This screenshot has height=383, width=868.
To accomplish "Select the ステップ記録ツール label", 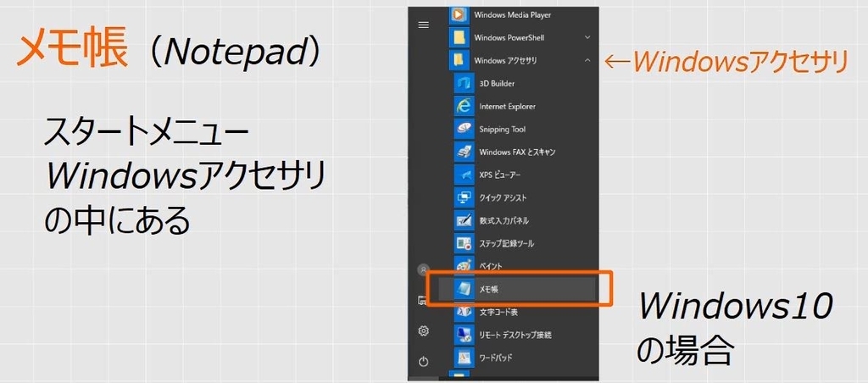I will [x=507, y=243].
